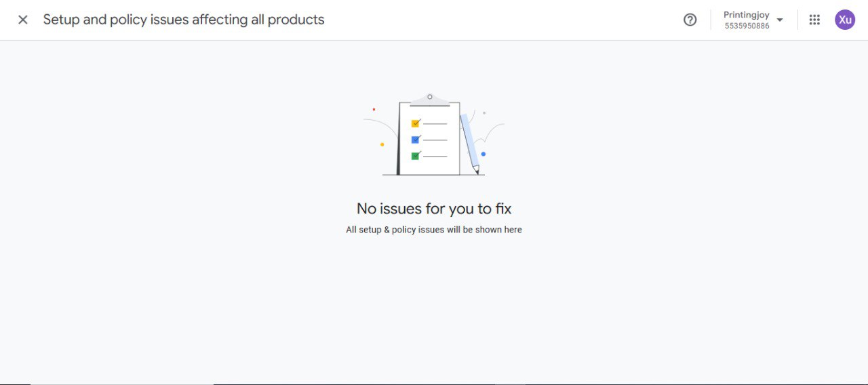868x385 pixels.
Task: Click the yellow checkbox on the clipboard
Action: 416,123
